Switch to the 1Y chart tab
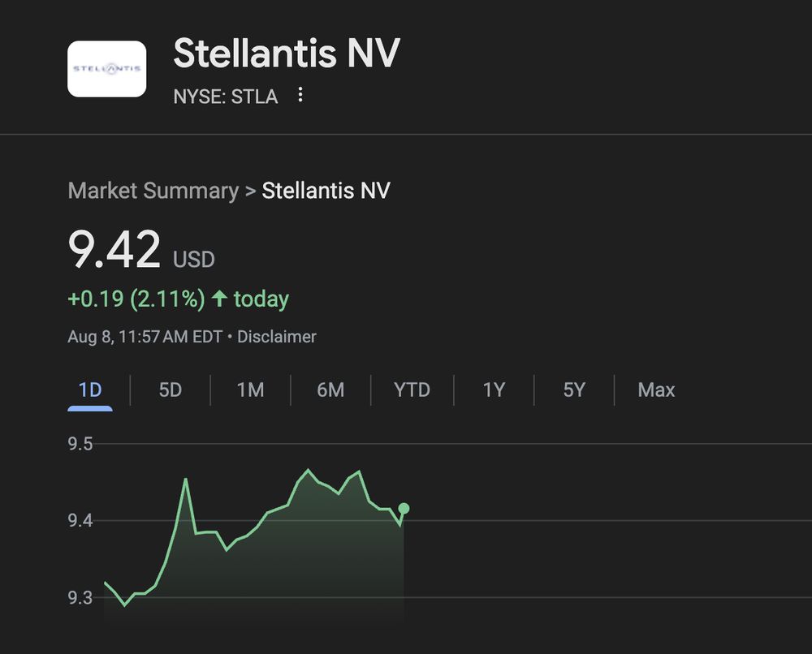Screen dimensions: 812x654 pyautogui.click(x=494, y=390)
